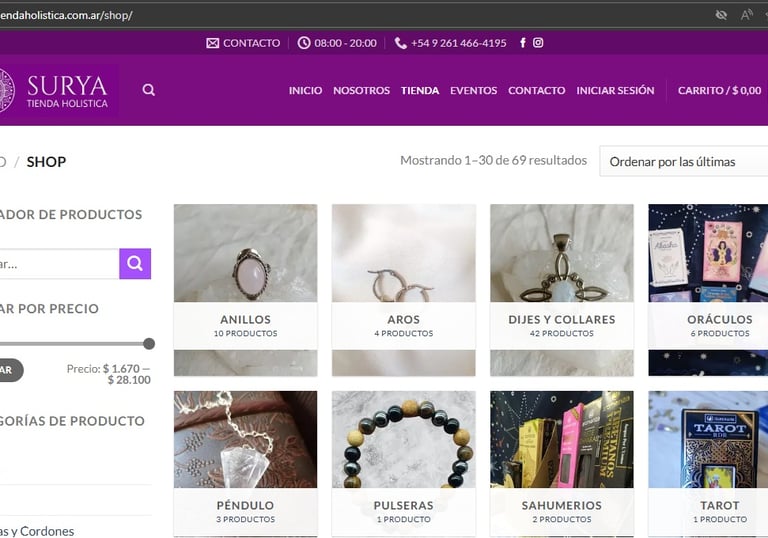Click browser read aloud icon
This screenshot has height=538, width=768.
click(x=746, y=15)
